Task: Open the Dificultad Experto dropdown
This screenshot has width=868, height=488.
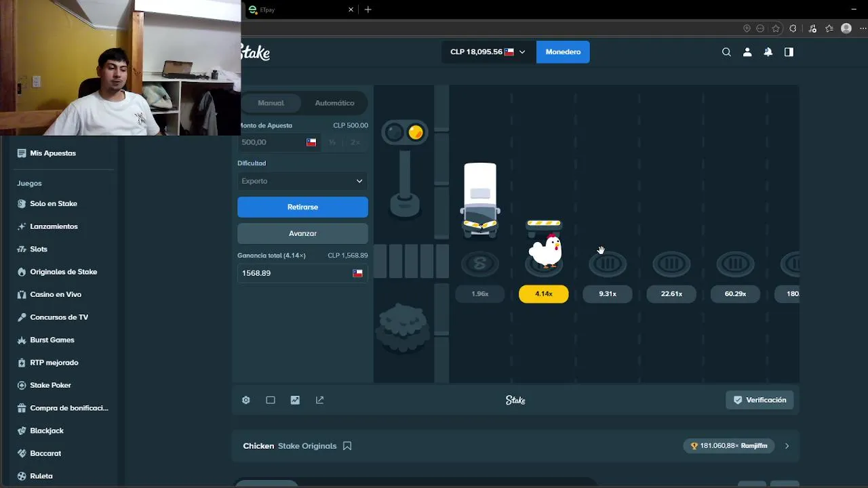Action: [x=302, y=181]
